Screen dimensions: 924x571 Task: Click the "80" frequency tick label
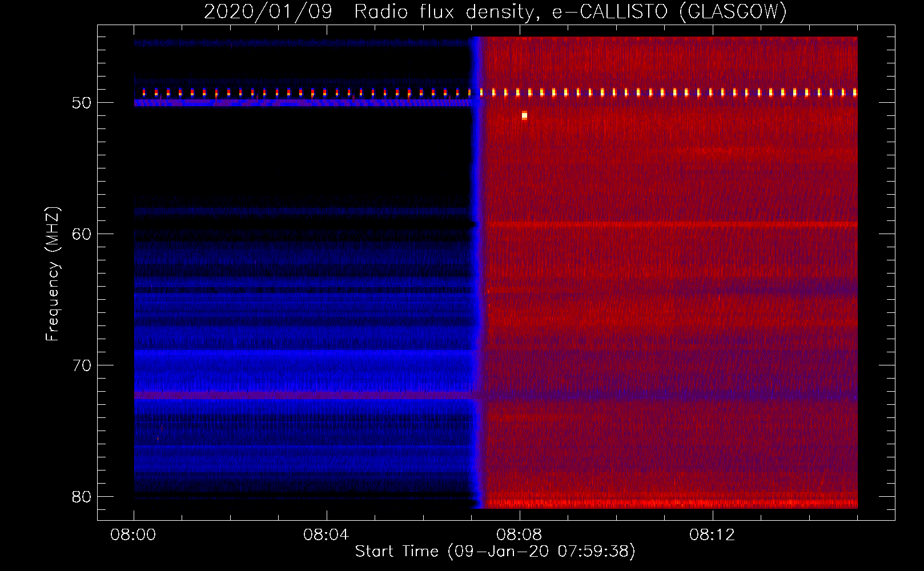coord(82,497)
